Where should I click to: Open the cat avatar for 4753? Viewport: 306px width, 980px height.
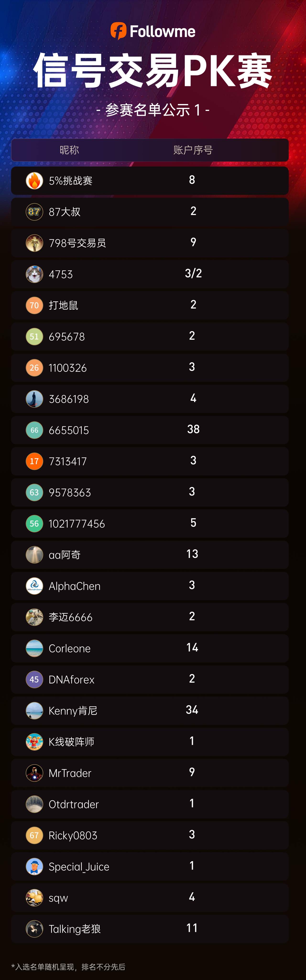pyautogui.click(x=34, y=274)
